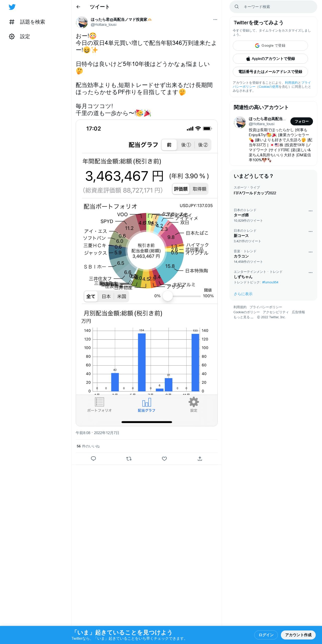Open the footer Cookieのポリシー link
This screenshot has width=322, height=644.
tap(247, 312)
